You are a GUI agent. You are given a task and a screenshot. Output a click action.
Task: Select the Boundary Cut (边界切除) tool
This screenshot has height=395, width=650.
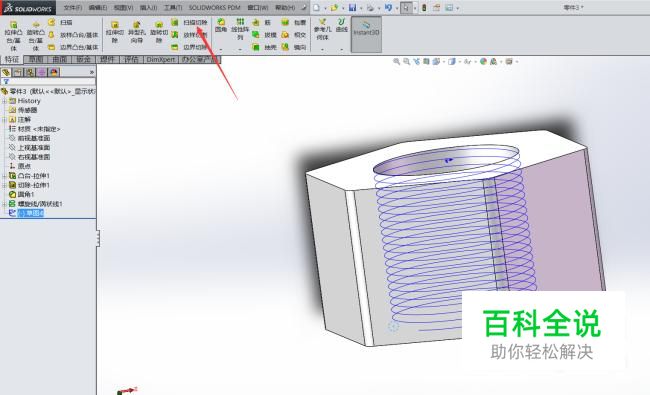189,47
